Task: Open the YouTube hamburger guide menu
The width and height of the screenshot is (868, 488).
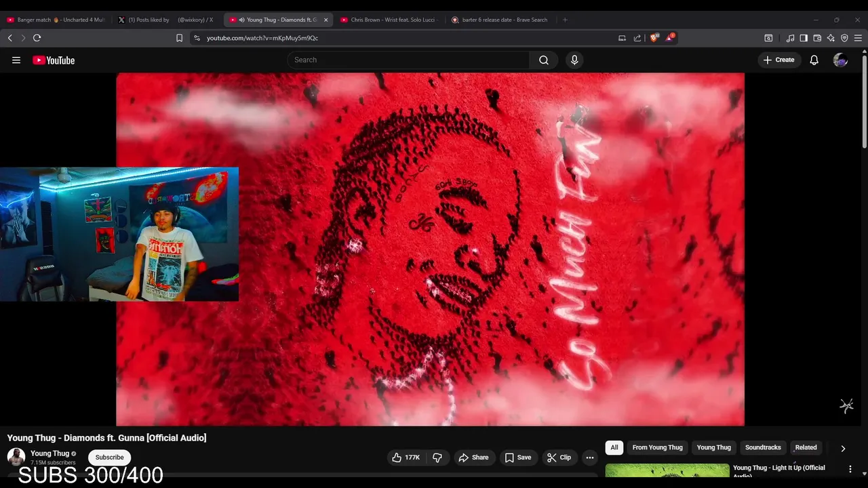Action: pyautogui.click(x=16, y=60)
